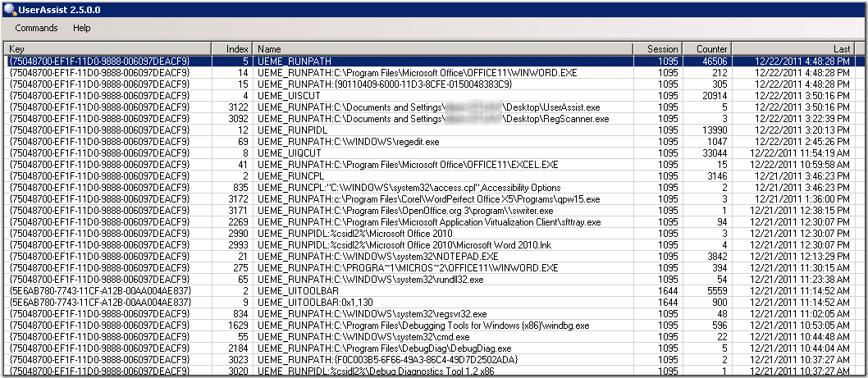Open the Help menu

pos(81,28)
